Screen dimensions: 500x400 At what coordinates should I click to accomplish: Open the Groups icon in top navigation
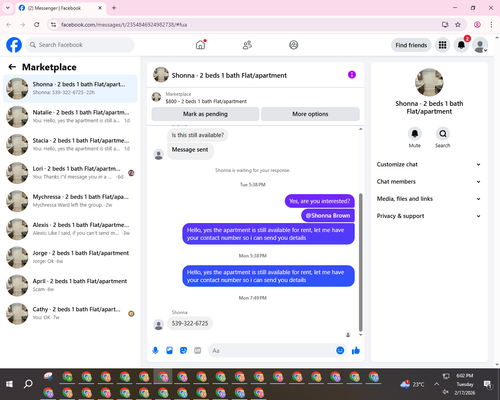tap(294, 45)
